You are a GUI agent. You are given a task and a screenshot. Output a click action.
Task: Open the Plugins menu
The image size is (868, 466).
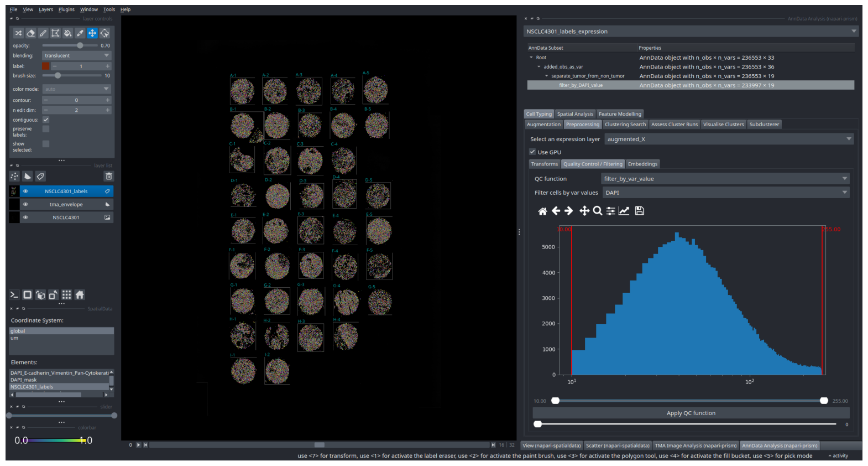click(66, 9)
